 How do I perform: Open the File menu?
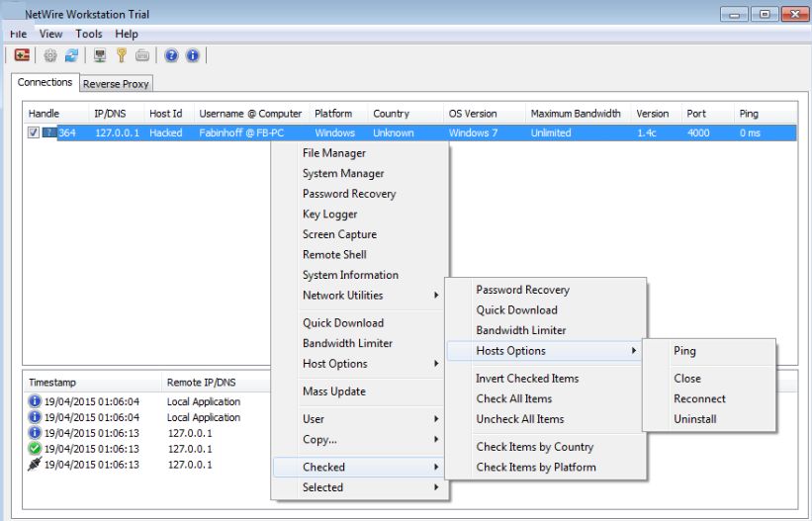click(x=18, y=35)
